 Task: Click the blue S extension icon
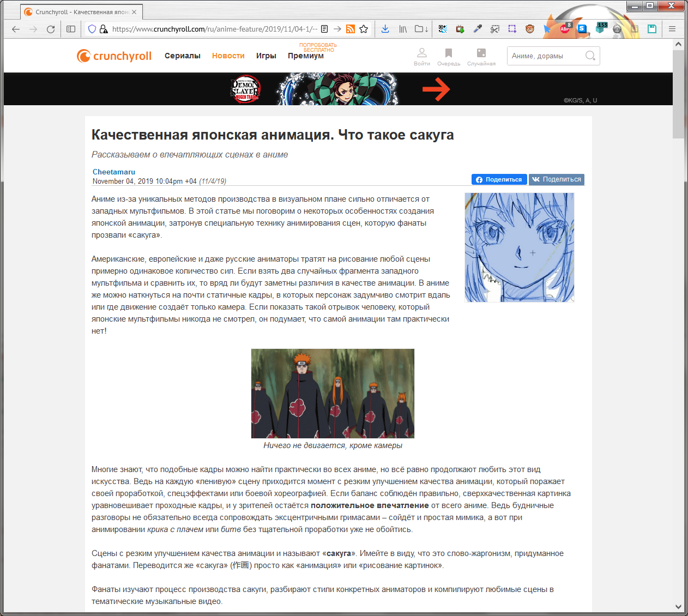click(582, 29)
